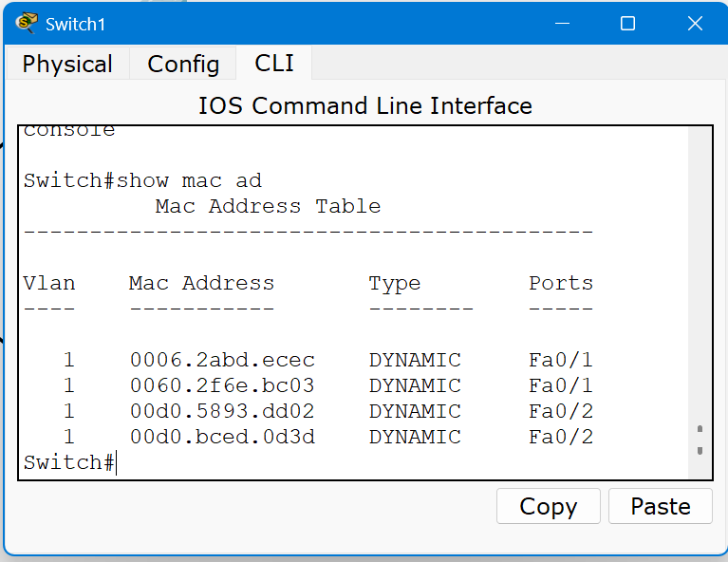Maximize the Switch1 window
728x562 pixels.
[627, 24]
